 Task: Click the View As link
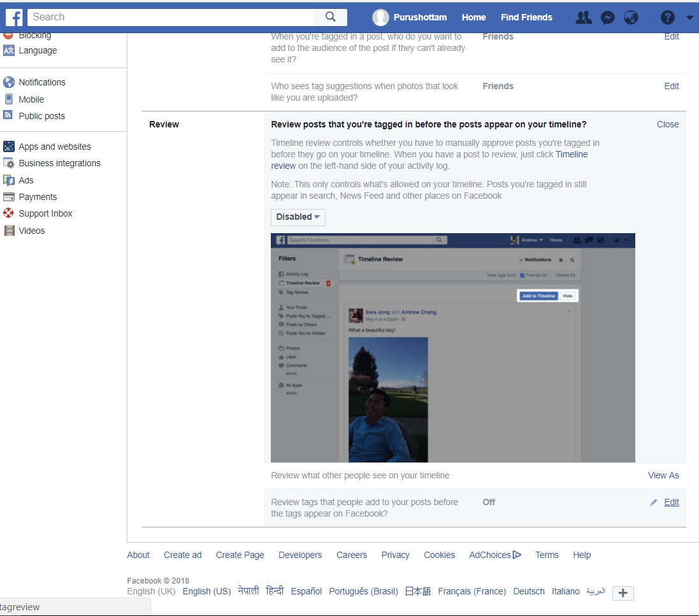click(663, 475)
